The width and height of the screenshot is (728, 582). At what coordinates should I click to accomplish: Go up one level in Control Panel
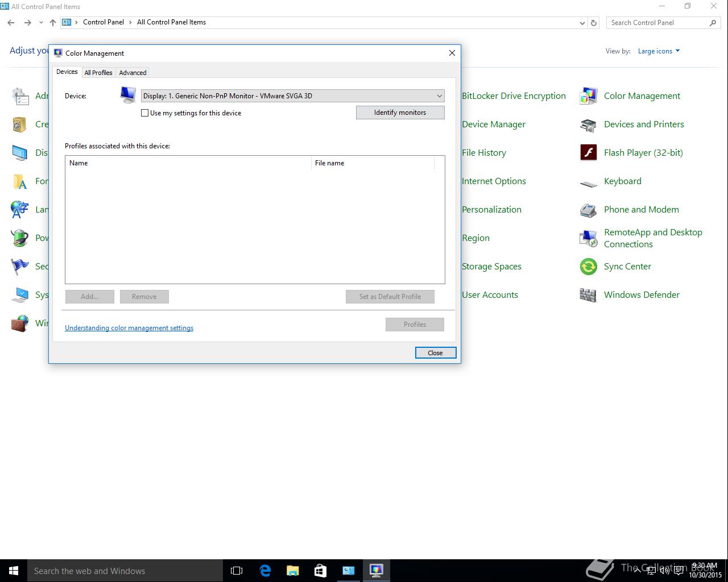tap(53, 23)
